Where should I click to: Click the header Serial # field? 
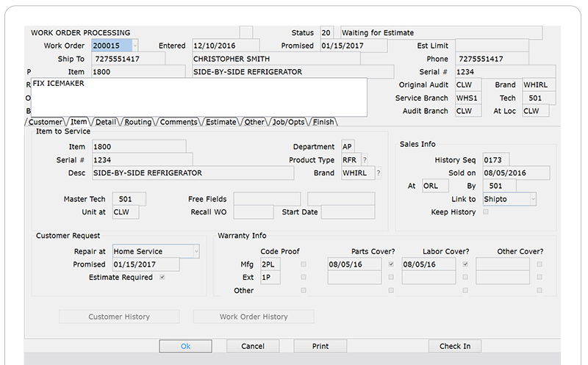[505, 72]
